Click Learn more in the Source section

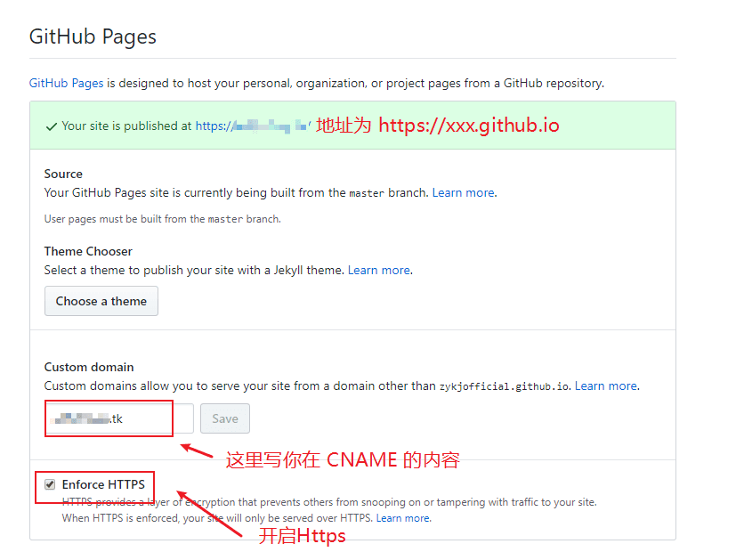pyautogui.click(x=464, y=193)
